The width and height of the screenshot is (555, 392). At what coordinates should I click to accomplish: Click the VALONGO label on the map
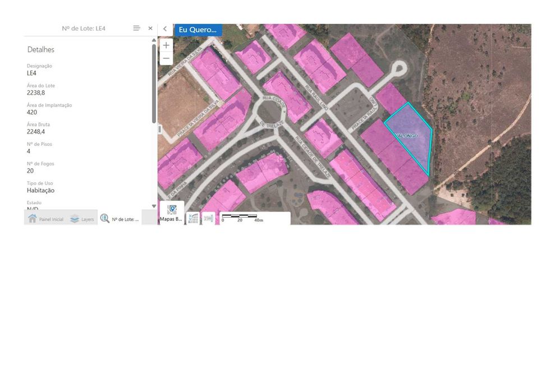coord(406,136)
